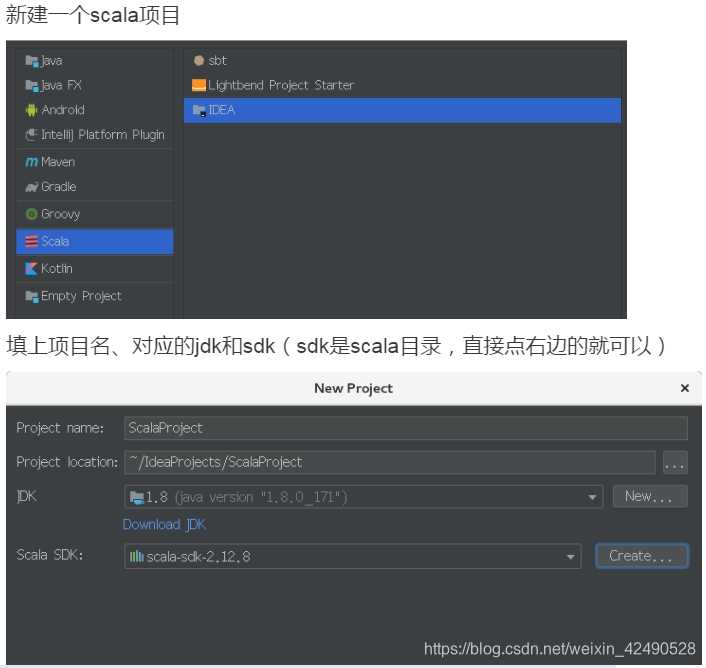
Task: Choose IntelliJ Platform Plugin entry
Action: (95, 135)
